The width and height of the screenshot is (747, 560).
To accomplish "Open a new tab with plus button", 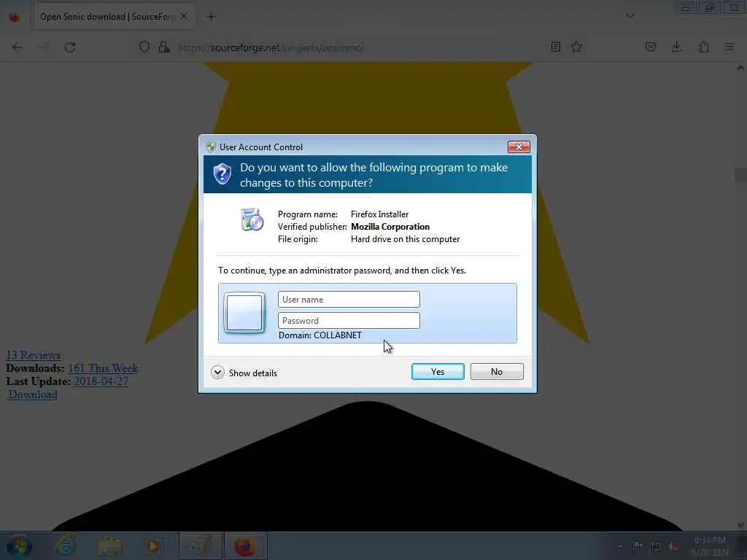I will [211, 17].
